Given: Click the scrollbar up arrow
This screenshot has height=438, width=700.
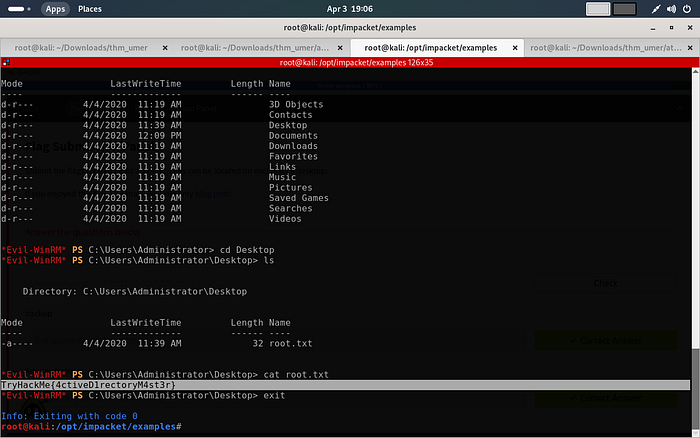Looking at the screenshot, I should point(696,71).
